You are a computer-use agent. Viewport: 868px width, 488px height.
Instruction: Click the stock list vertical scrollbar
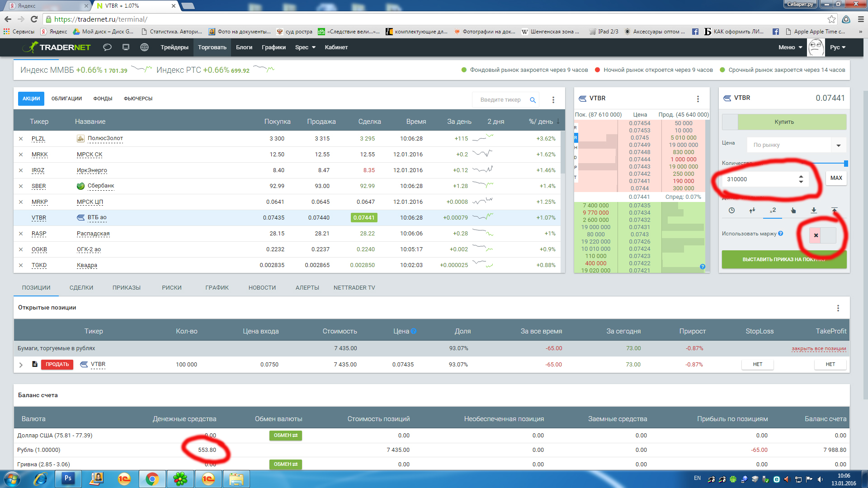(563, 152)
